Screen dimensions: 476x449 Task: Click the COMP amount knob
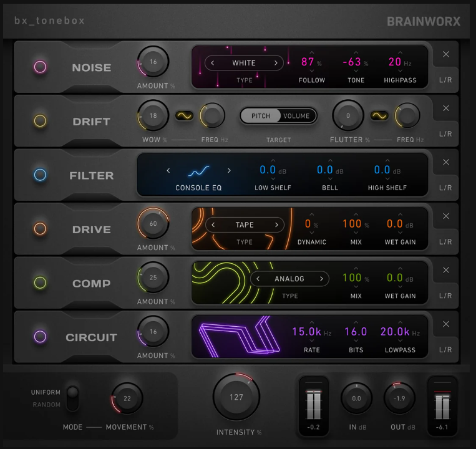[153, 278]
